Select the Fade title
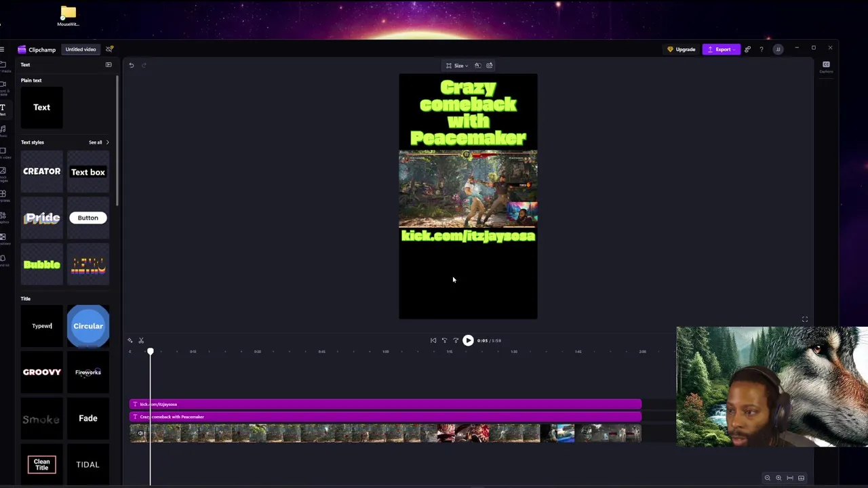Screen dimensions: 868x488 [88, 418]
